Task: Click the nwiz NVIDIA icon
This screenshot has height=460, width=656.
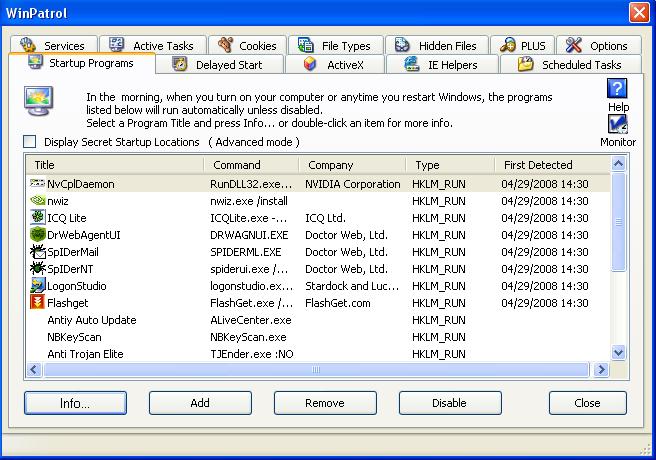Action: coord(38,201)
